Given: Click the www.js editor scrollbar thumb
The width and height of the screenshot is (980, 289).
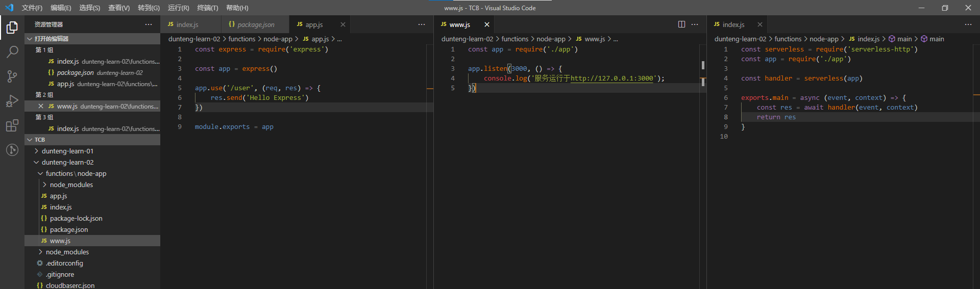Looking at the screenshot, I should (703, 65).
